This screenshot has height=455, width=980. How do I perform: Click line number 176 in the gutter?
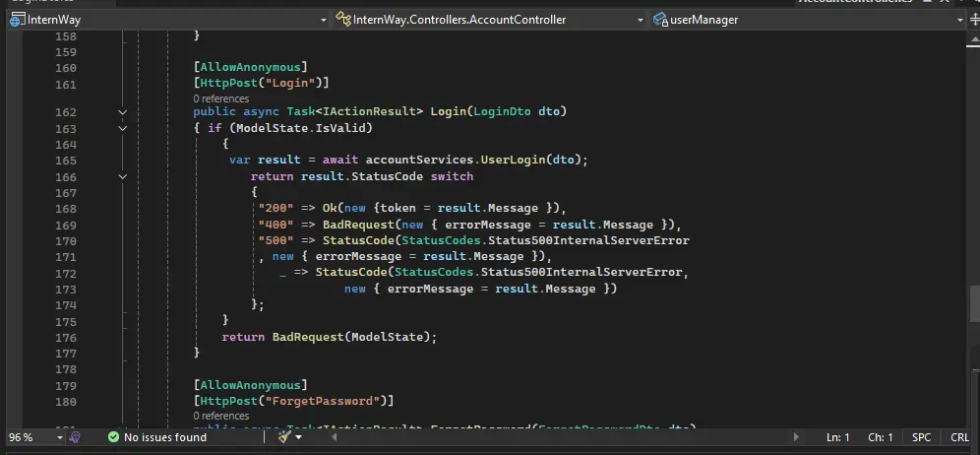click(66, 338)
